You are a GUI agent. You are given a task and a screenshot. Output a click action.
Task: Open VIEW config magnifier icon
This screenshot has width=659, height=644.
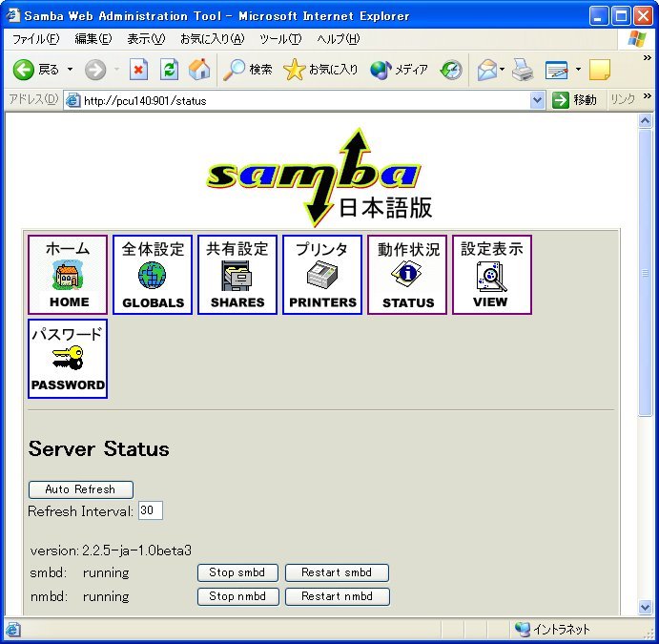point(492,275)
